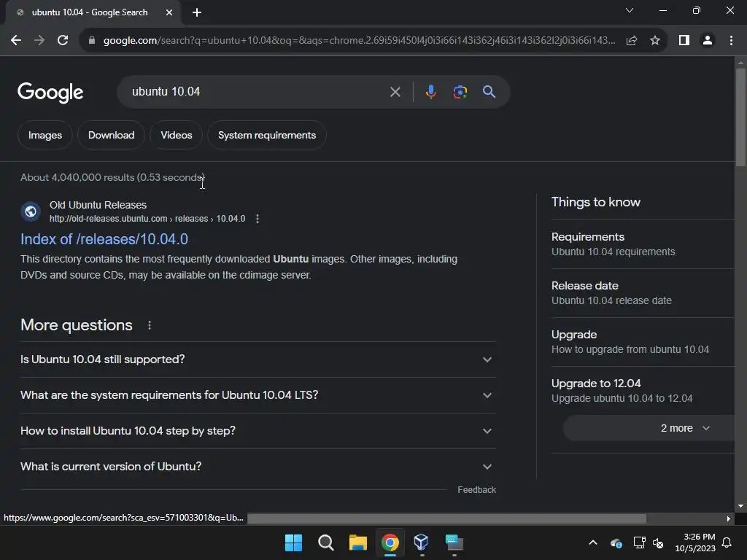The width and height of the screenshot is (747, 560).
Task: Open Windows taskbar search
Action: click(326, 542)
